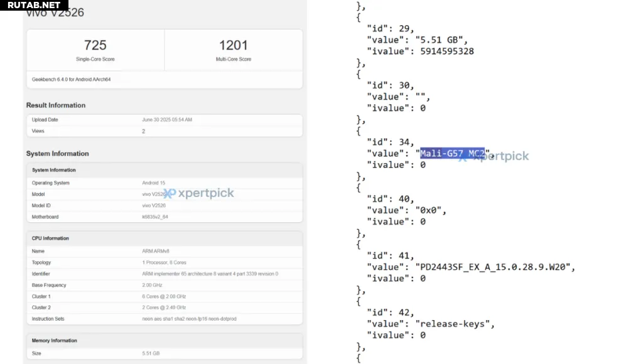Click the memory size '5.51 GB' on the left panel
Screen dimensions: 643x364
click(x=151, y=353)
